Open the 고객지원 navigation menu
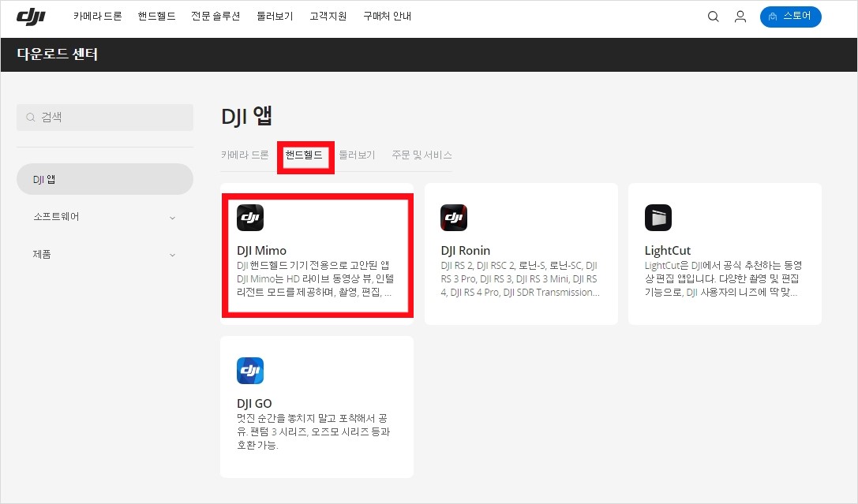Image resolution: width=858 pixels, height=504 pixels. [328, 17]
